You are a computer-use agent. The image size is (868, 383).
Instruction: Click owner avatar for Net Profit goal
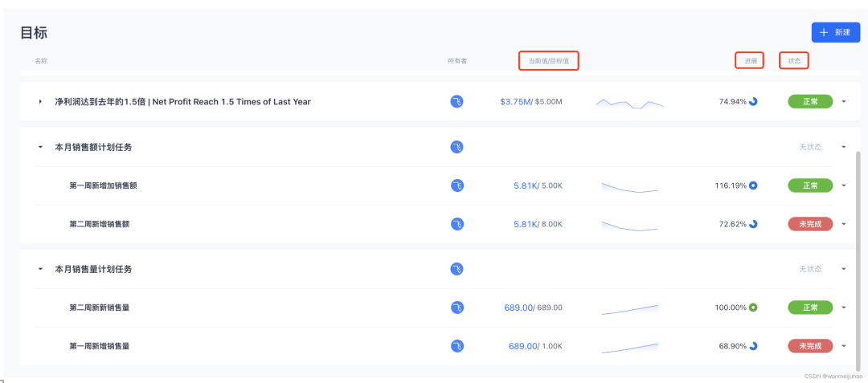click(457, 102)
